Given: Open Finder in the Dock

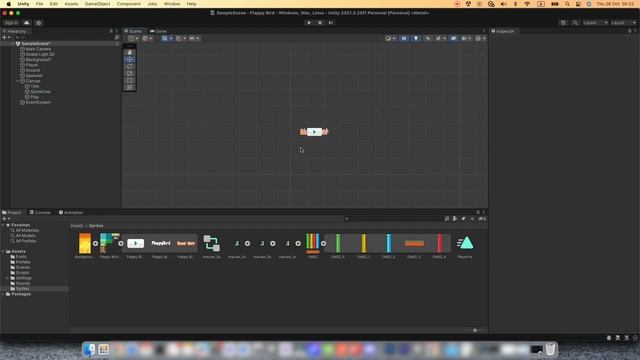Looking at the screenshot, I should point(89,349).
